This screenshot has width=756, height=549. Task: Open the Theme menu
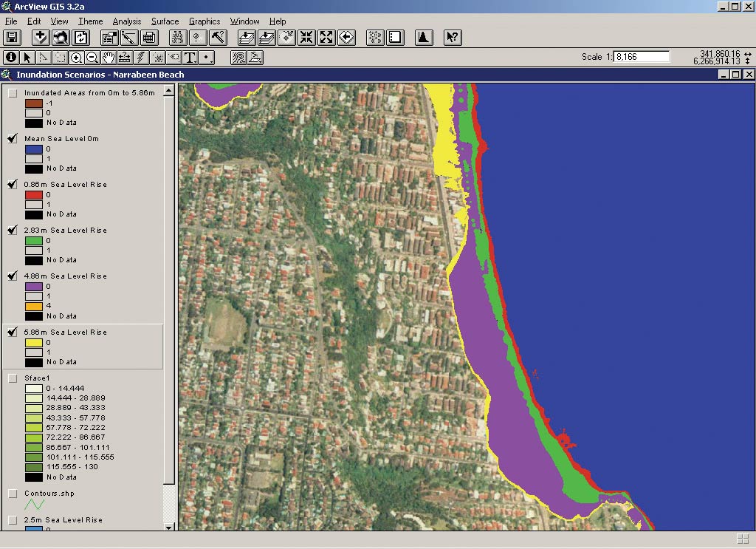[91, 21]
